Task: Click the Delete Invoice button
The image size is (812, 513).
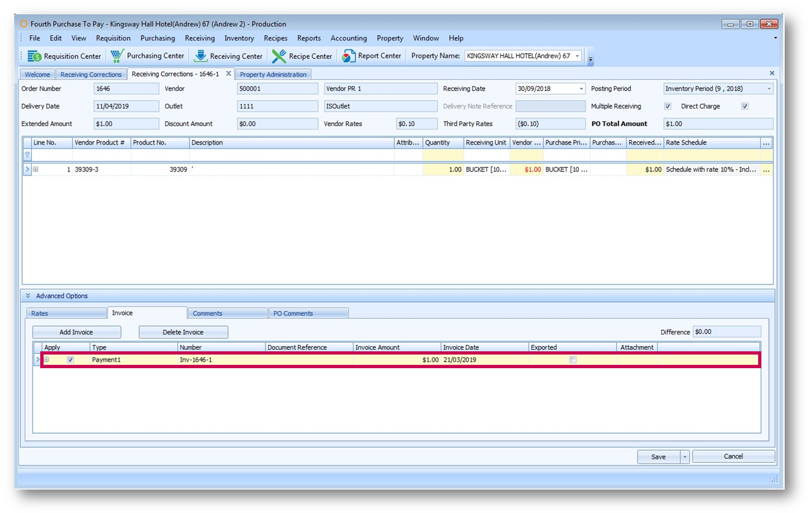Action: click(183, 332)
